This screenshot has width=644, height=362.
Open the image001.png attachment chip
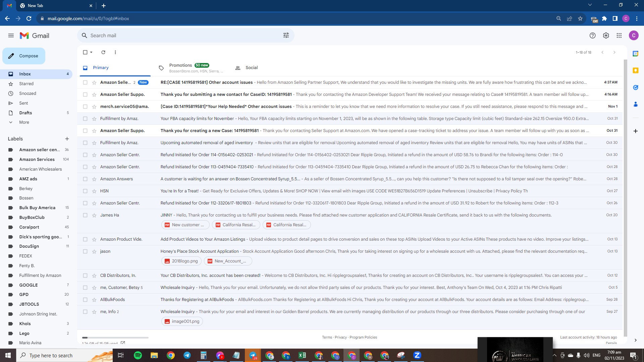pyautogui.click(x=182, y=321)
